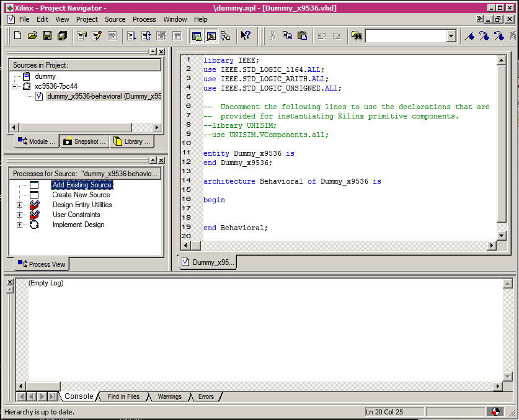Open the View menu
The height and width of the screenshot is (420, 519).
[x=62, y=19]
